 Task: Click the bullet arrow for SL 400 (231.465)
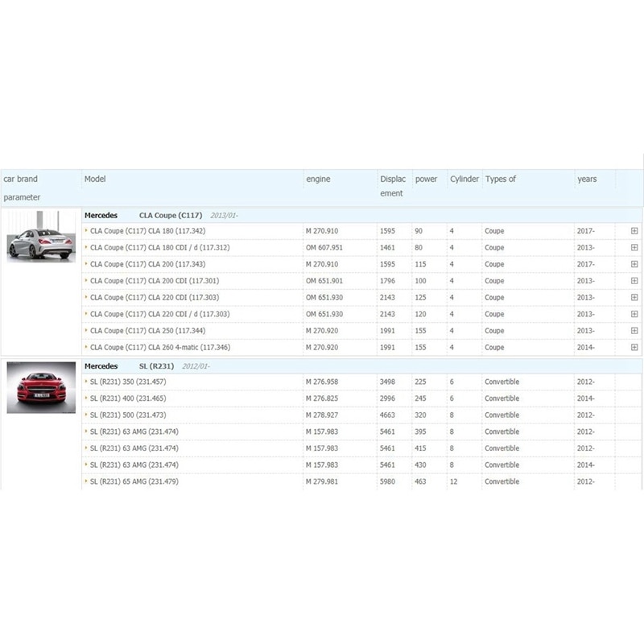(x=86, y=398)
